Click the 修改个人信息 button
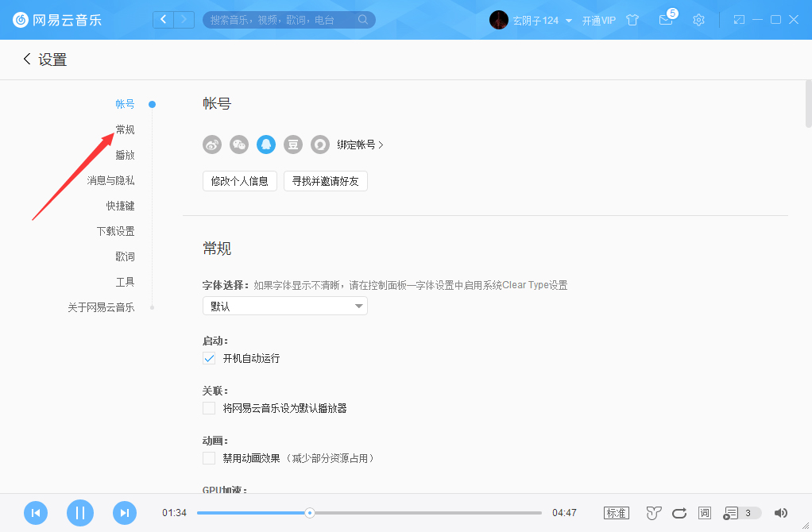The width and height of the screenshot is (812, 532). coord(239,180)
